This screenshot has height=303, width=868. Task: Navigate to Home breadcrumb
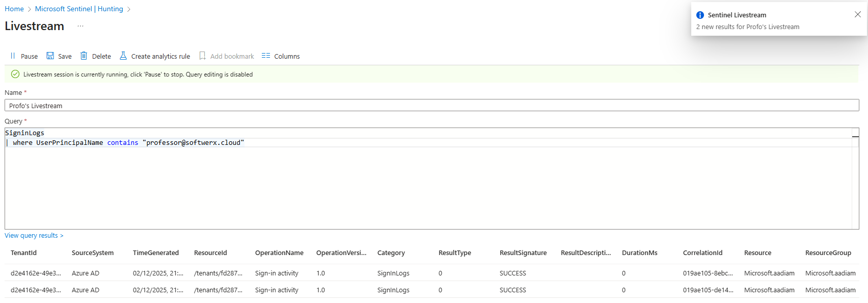point(14,9)
